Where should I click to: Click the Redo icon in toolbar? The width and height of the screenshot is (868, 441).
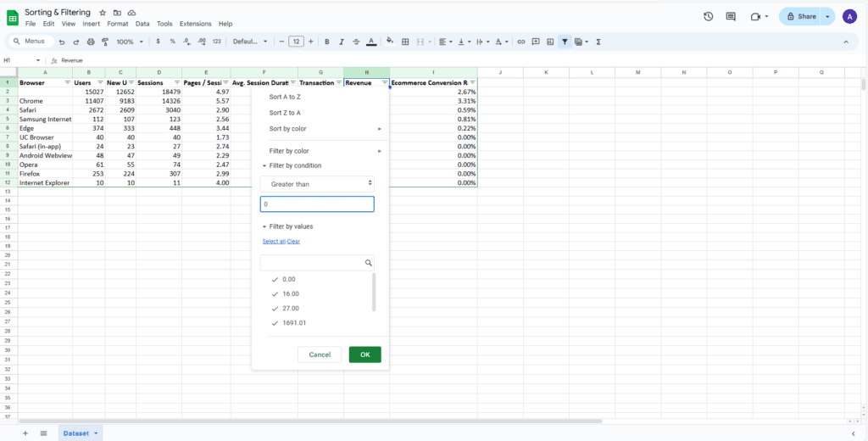(75, 42)
